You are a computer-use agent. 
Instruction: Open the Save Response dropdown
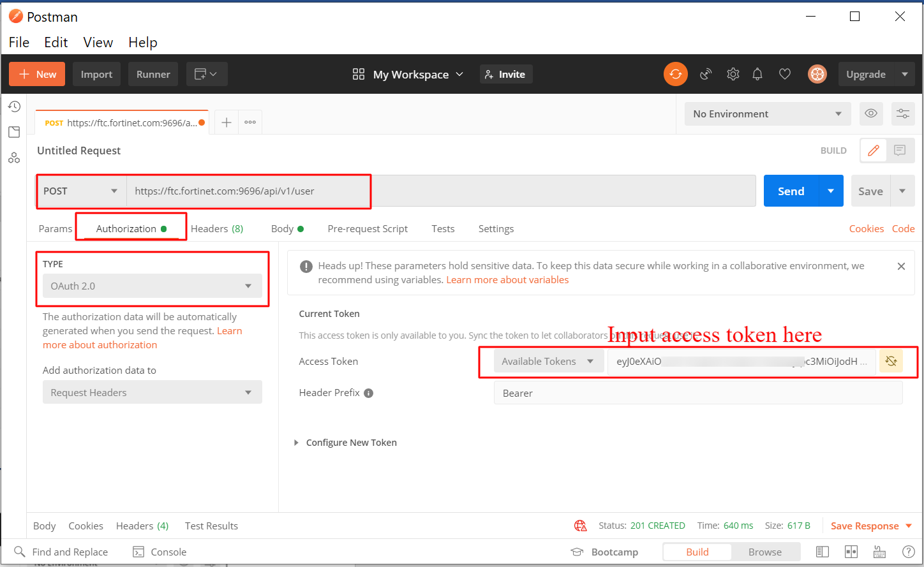(x=872, y=526)
